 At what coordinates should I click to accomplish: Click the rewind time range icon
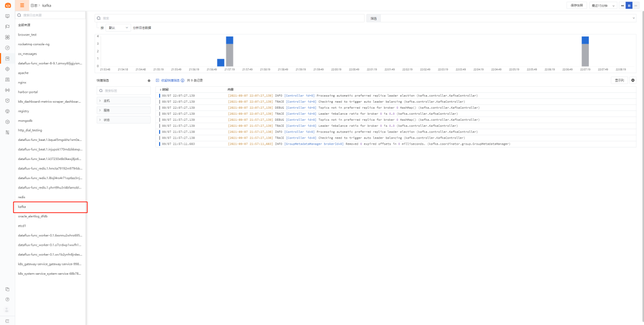(623, 5)
